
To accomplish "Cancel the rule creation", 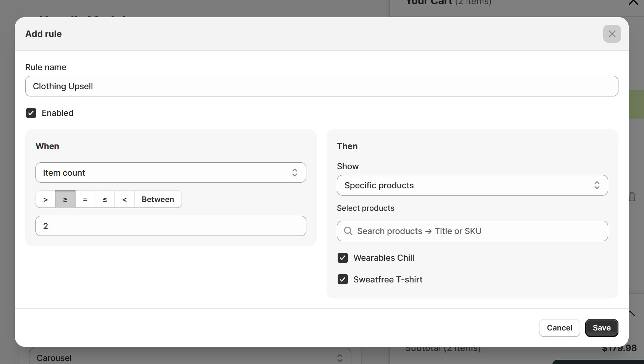I will [x=559, y=328].
